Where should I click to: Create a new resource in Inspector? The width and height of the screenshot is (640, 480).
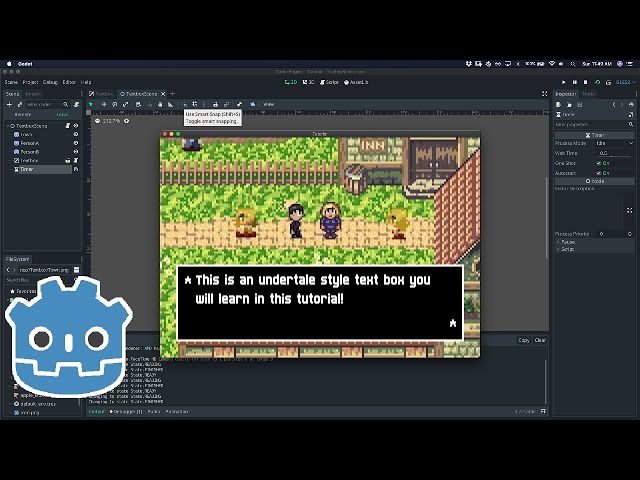(x=558, y=105)
